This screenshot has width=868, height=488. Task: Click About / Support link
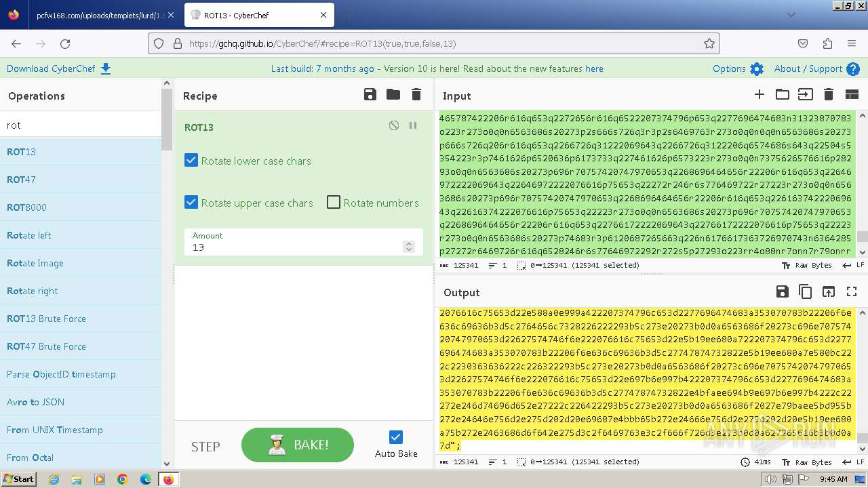[808, 68]
